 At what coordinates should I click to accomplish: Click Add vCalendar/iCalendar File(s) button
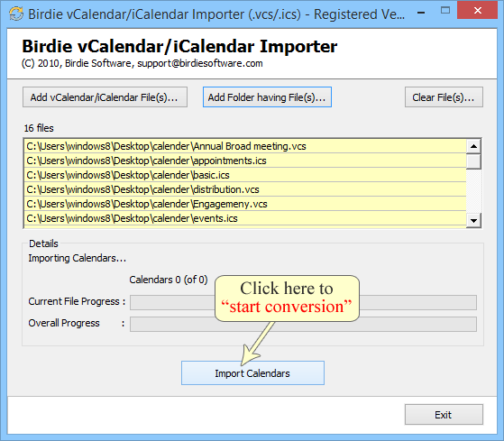point(105,97)
